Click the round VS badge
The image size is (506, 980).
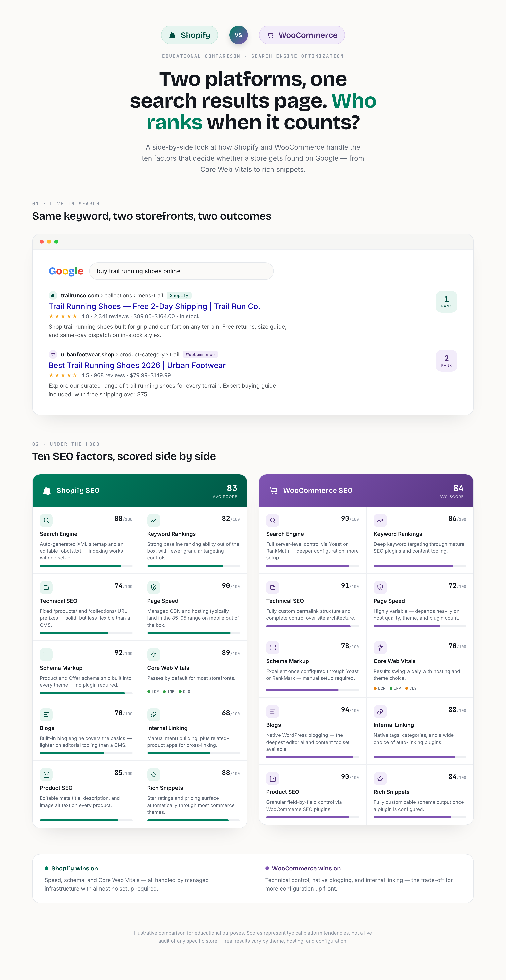coord(238,35)
